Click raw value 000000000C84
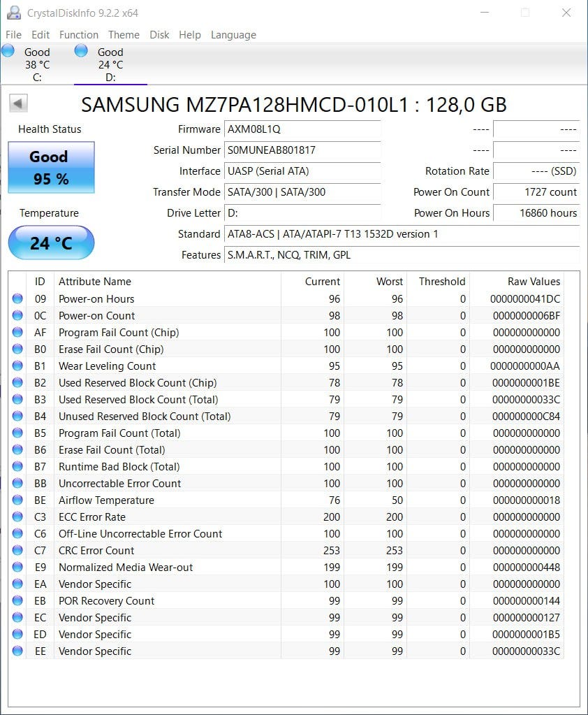Image resolution: width=588 pixels, height=715 pixels. (526, 417)
